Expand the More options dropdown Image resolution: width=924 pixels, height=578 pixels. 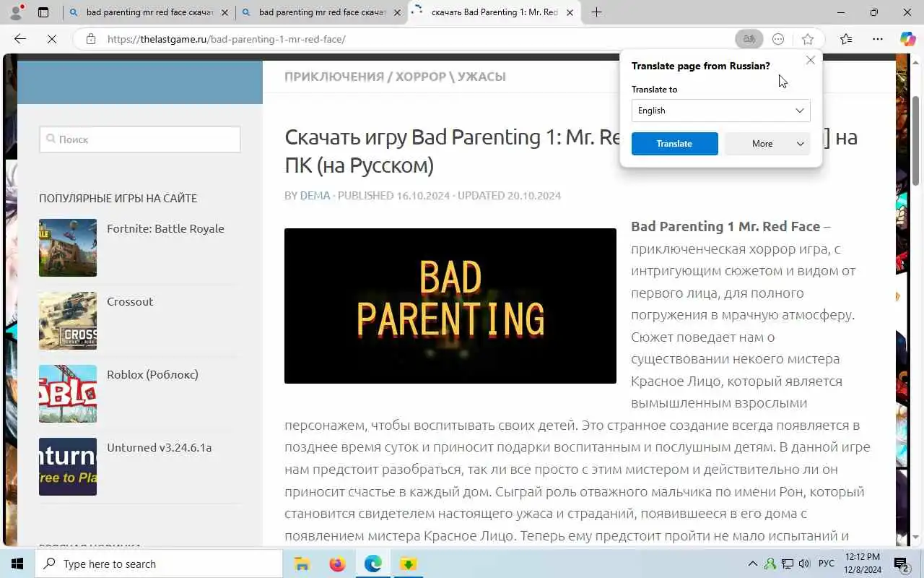tap(767, 144)
